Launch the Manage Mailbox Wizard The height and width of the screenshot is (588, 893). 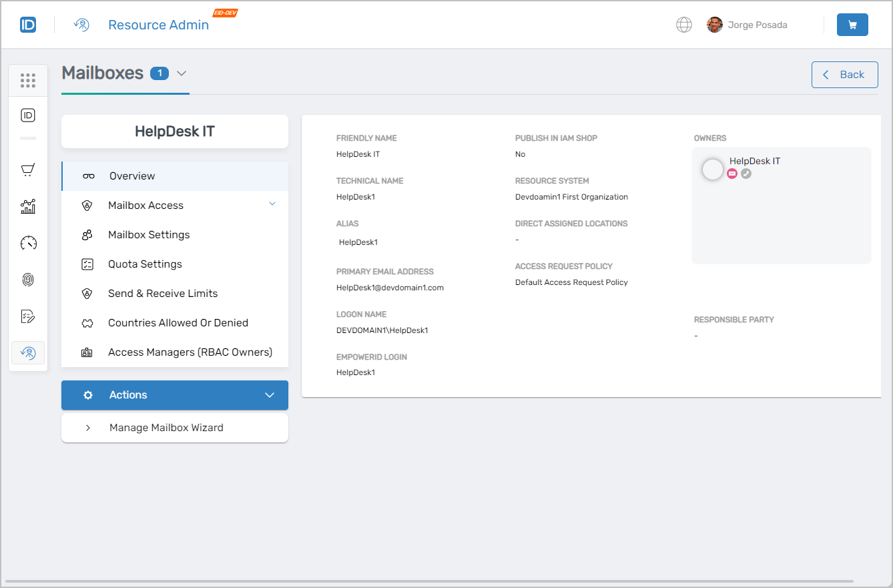click(x=166, y=428)
